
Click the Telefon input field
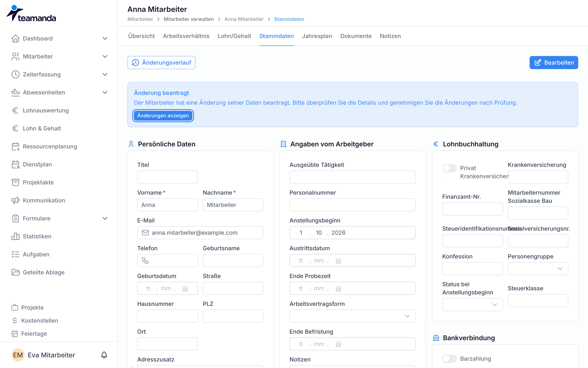coord(167,260)
